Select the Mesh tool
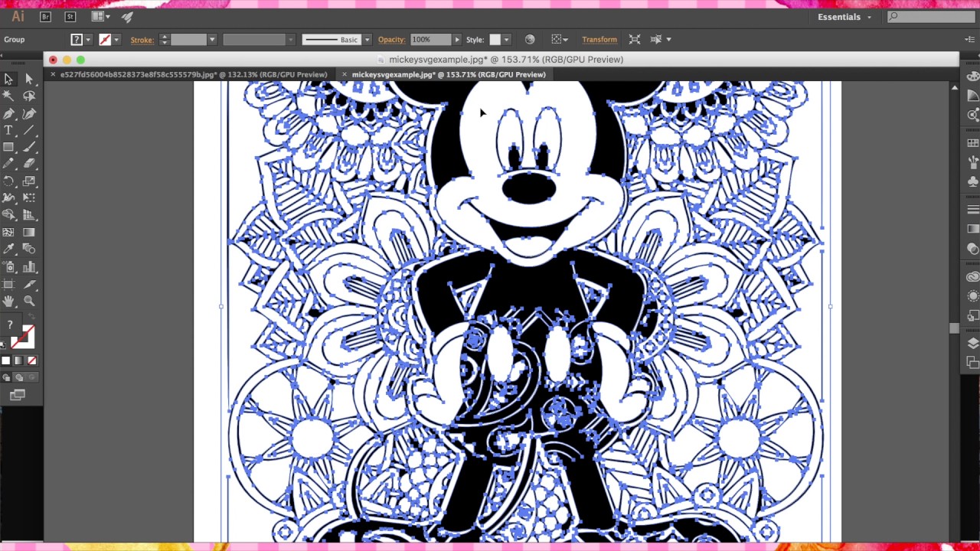Viewport: 980px width, 551px height. 8,232
